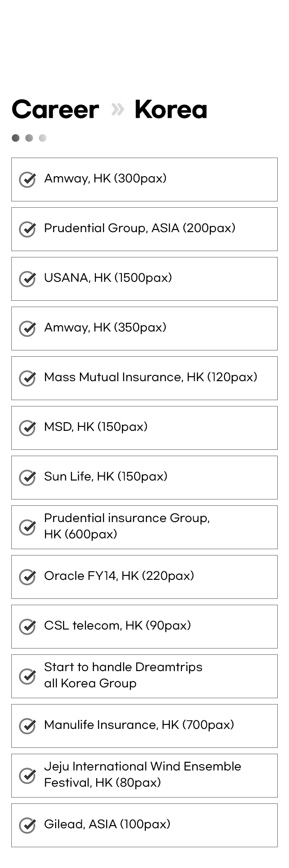Viewport: 289px width, 868px height.
Task: Open the Career heading
Action: pos(55,110)
